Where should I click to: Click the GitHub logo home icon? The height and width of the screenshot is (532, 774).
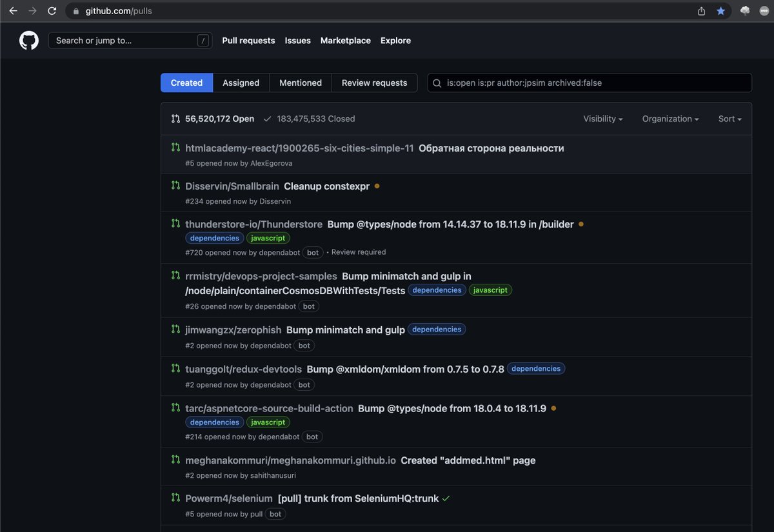(29, 41)
